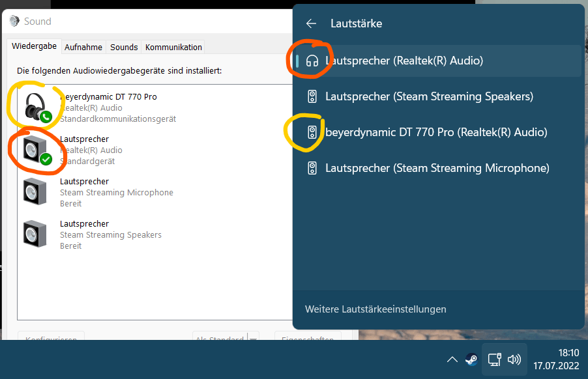Viewport: 588px width, 379px height.
Task: Open the Sounds tab
Action: (x=124, y=47)
